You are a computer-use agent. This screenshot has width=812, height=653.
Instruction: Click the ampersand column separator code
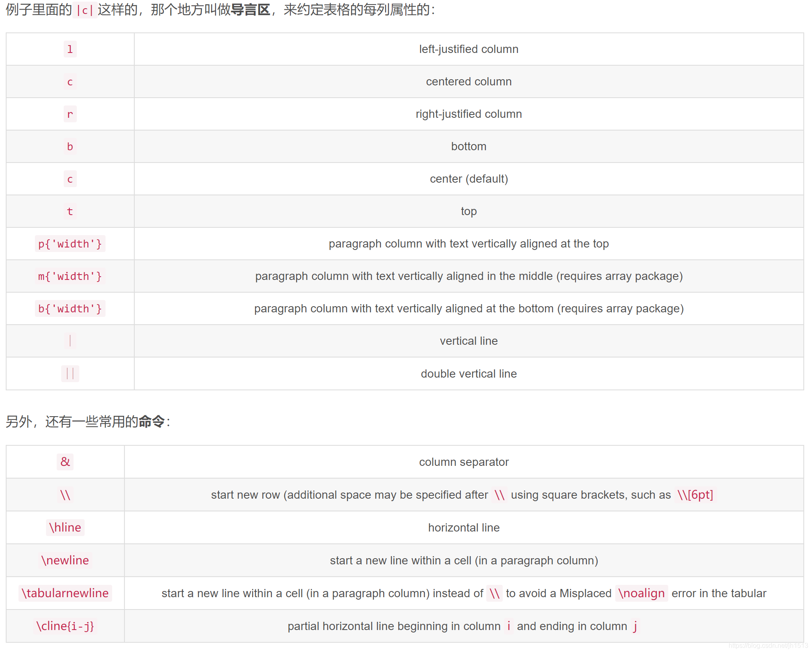coord(65,462)
